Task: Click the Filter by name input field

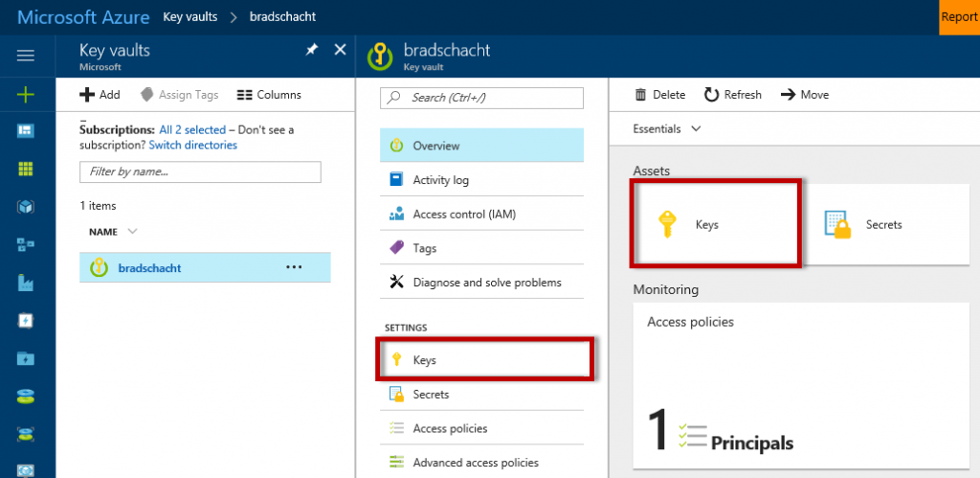Action: (x=200, y=172)
